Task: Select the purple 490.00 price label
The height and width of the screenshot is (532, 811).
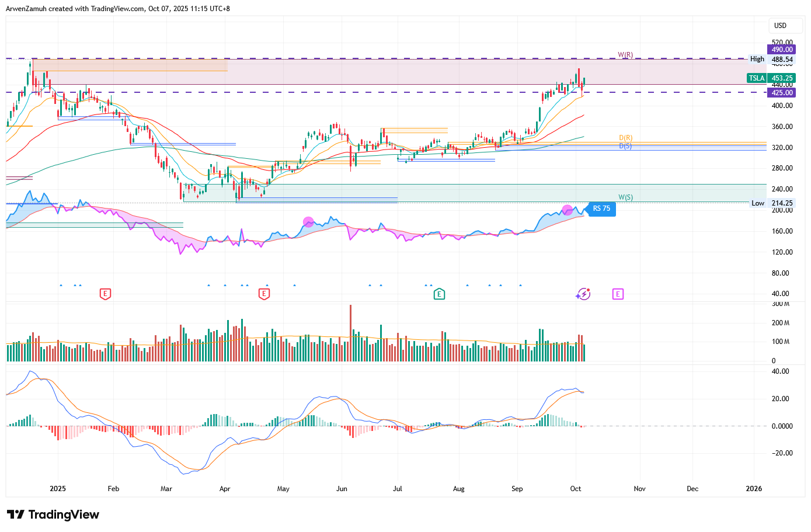Action: pos(781,50)
